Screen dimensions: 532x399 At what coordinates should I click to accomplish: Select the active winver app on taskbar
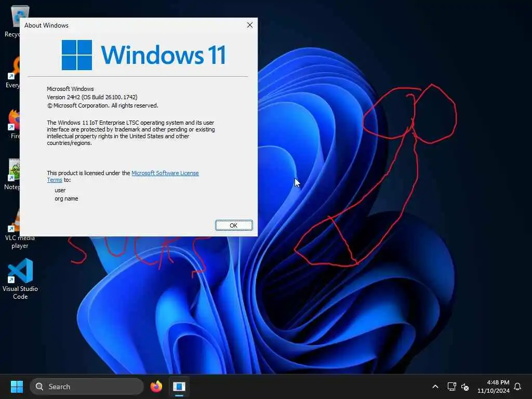tap(179, 387)
